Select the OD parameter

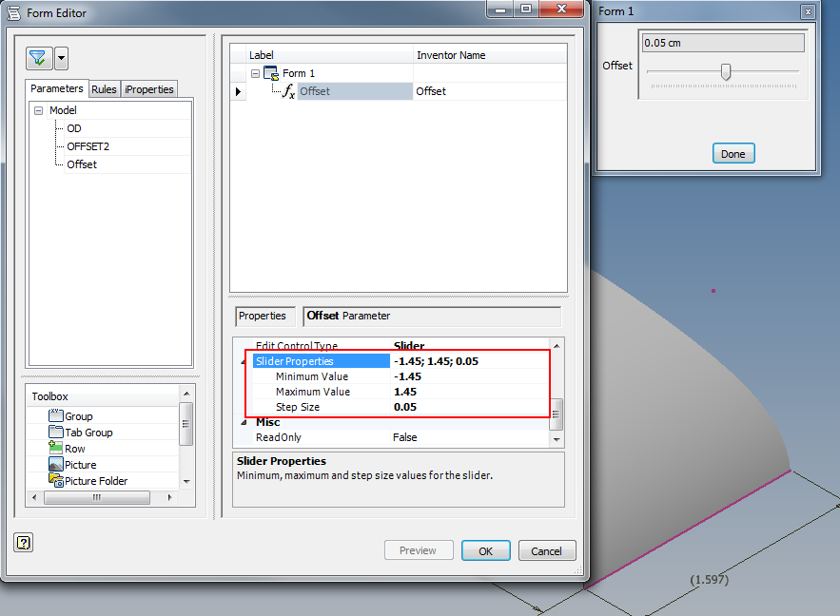tap(74, 128)
